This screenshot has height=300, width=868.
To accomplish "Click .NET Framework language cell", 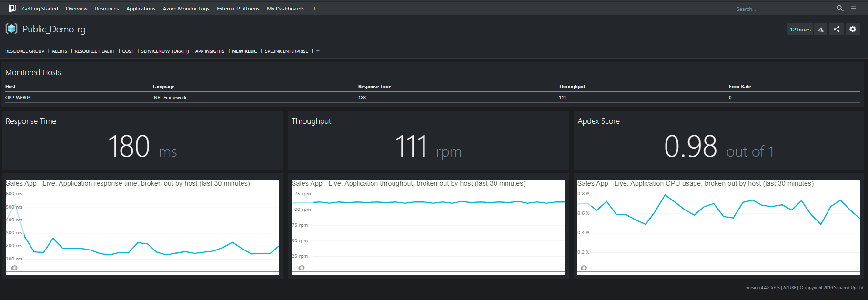I will (x=170, y=97).
